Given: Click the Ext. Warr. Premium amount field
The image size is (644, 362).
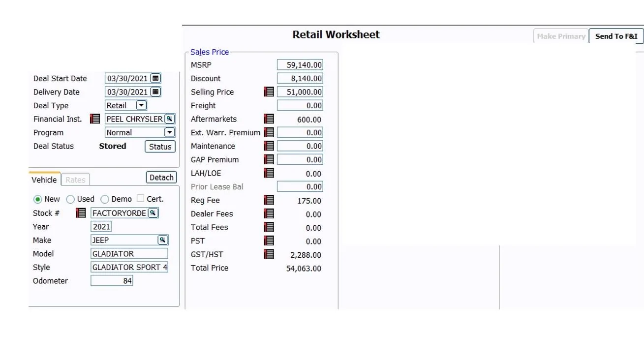Looking at the screenshot, I should tap(300, 132).
